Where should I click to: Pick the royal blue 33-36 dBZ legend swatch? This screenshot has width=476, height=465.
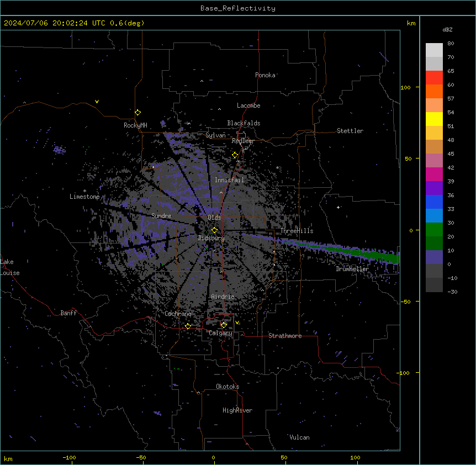434,202
